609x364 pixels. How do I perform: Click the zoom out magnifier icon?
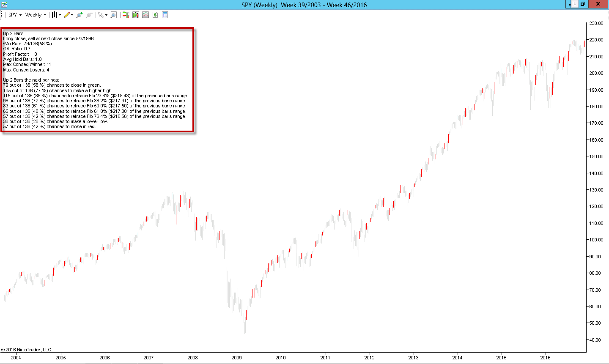tap(89, 15)
